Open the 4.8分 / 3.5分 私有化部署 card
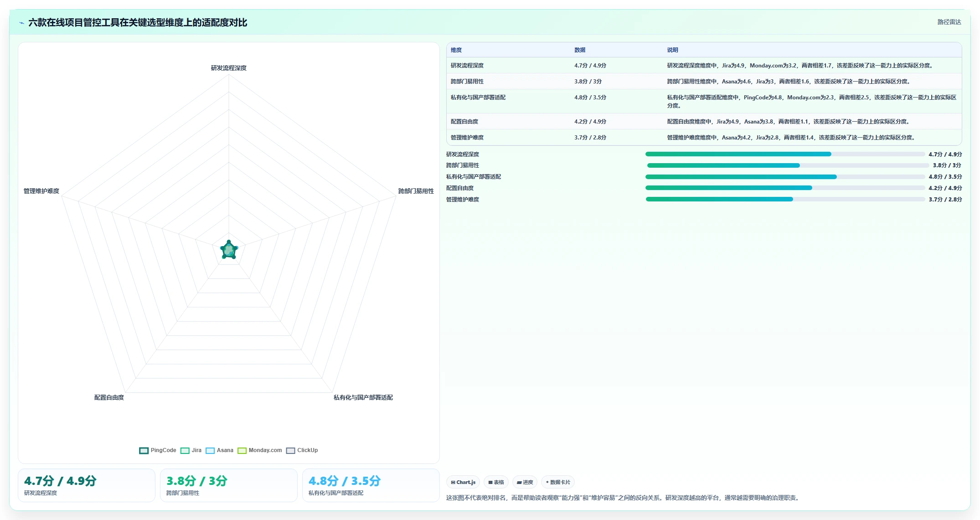The width and height of the screenshot is (980, 520). (x=371, y=485)
